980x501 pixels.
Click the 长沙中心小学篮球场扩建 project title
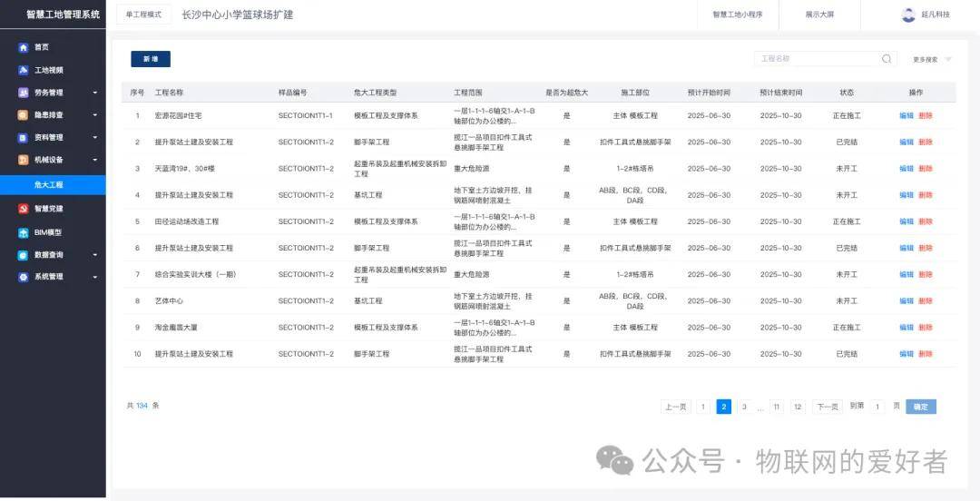click(x=238, y=15)
